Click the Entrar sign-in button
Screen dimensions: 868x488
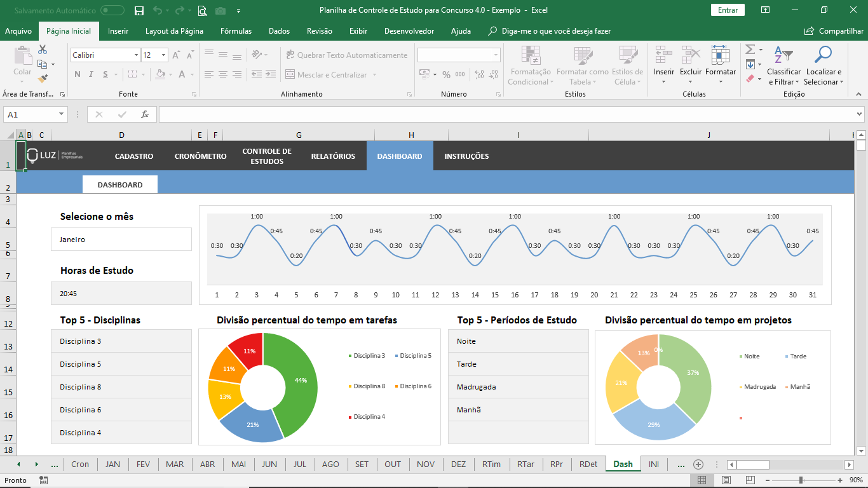pyautogui.click(x=728, y=10)
